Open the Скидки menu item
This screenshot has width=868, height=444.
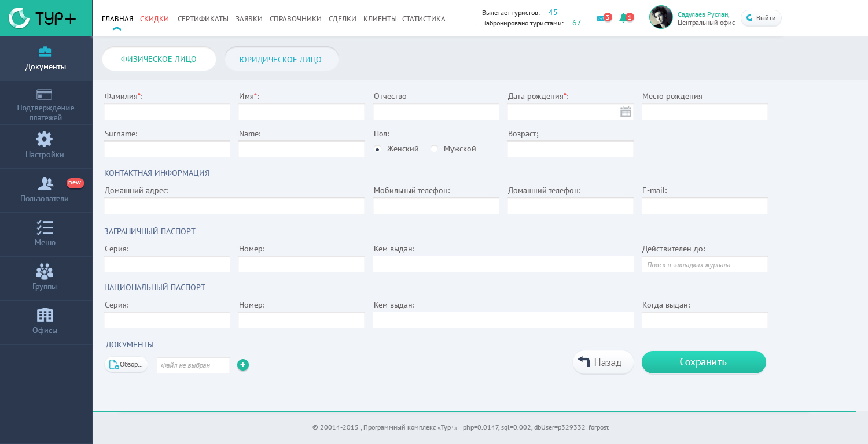pyautogui.click(x=155, y=19)
